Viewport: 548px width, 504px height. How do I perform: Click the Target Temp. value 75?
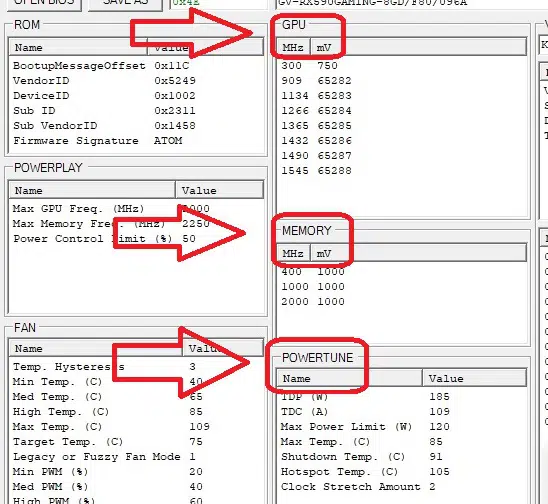(196, 442)
